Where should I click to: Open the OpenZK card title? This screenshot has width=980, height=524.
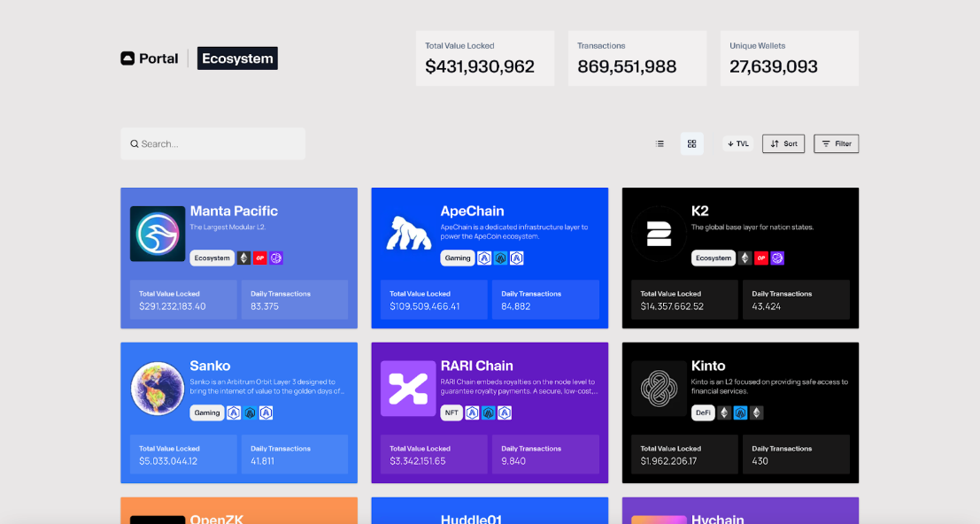point(216,519)
